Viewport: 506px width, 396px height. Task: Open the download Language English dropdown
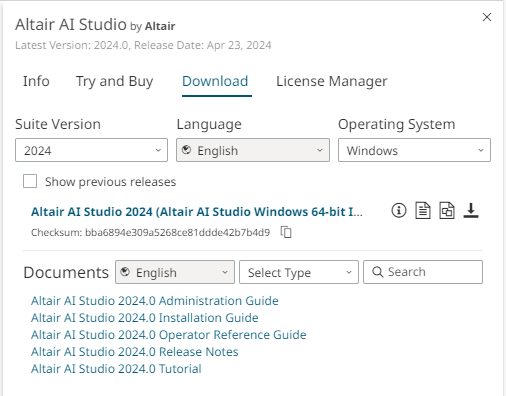point(253,150)
